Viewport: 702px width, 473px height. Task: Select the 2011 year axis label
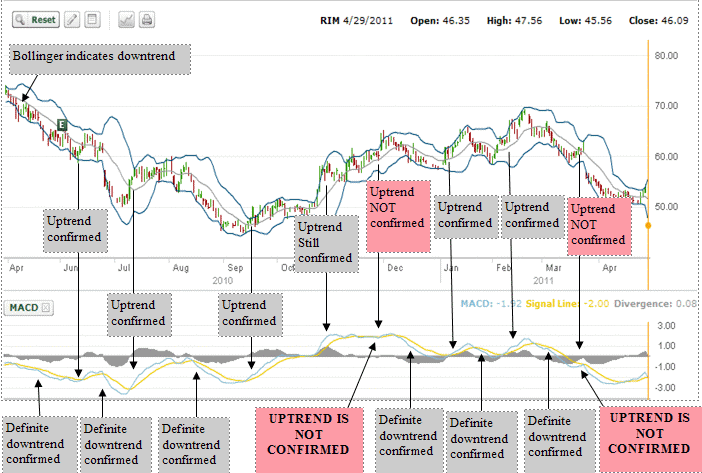(543, 281)
